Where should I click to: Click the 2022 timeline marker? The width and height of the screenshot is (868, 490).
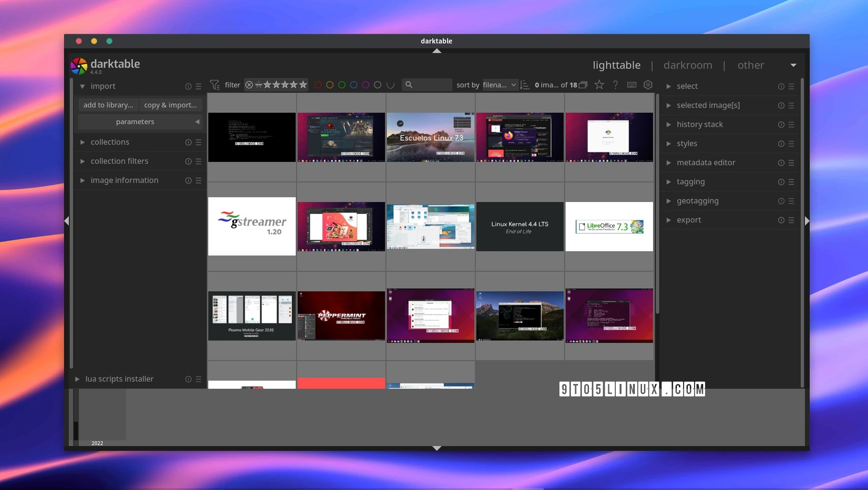(x=97, y=443)
